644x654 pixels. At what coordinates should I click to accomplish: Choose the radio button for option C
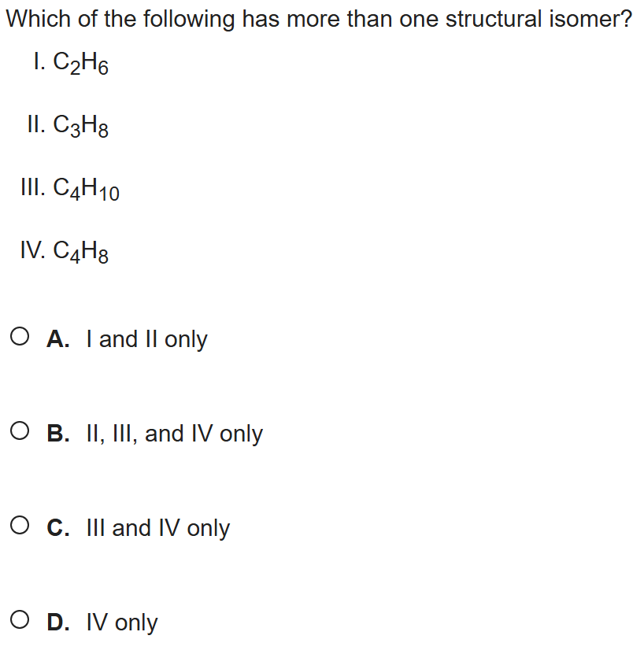(x=22, y=527)
